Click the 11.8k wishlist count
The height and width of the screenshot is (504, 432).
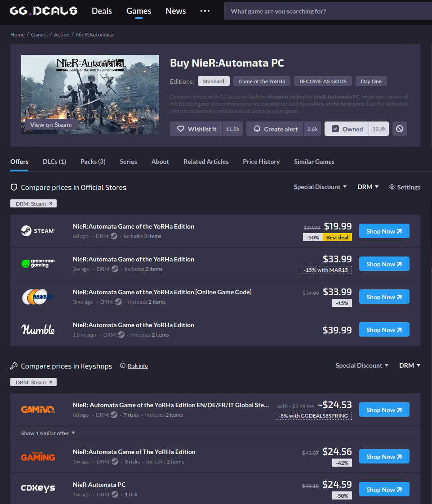pos(232,129)
